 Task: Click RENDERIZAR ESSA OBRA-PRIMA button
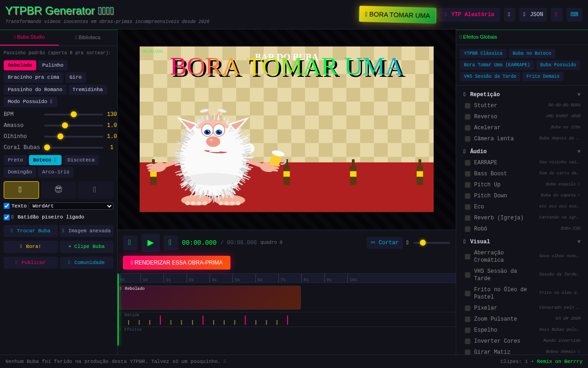click(x=177, y=263)
